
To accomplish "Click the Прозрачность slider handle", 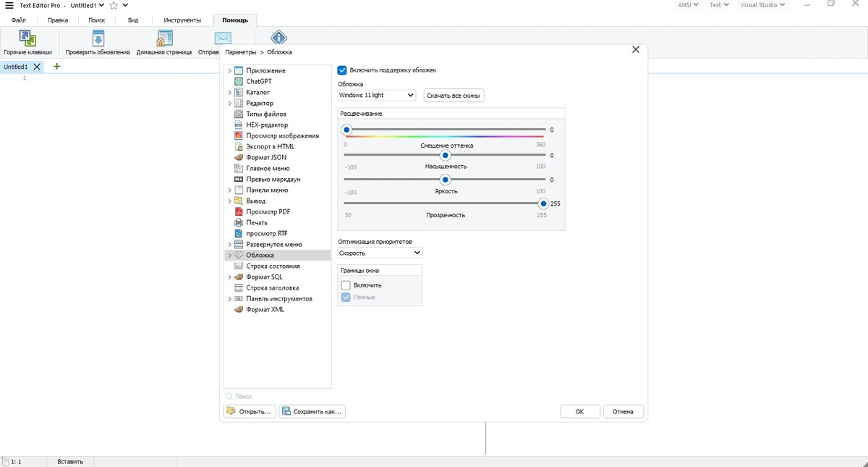I will click(543, 203).
